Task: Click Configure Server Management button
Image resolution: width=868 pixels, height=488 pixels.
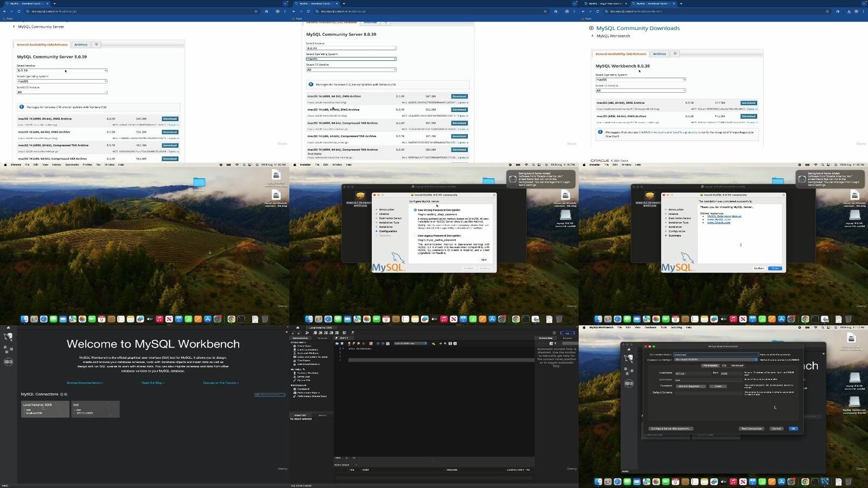Action: click(671, 429)
